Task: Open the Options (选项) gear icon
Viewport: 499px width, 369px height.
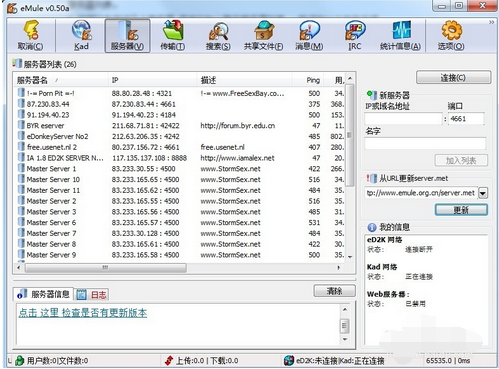Action: click(451, 31)
